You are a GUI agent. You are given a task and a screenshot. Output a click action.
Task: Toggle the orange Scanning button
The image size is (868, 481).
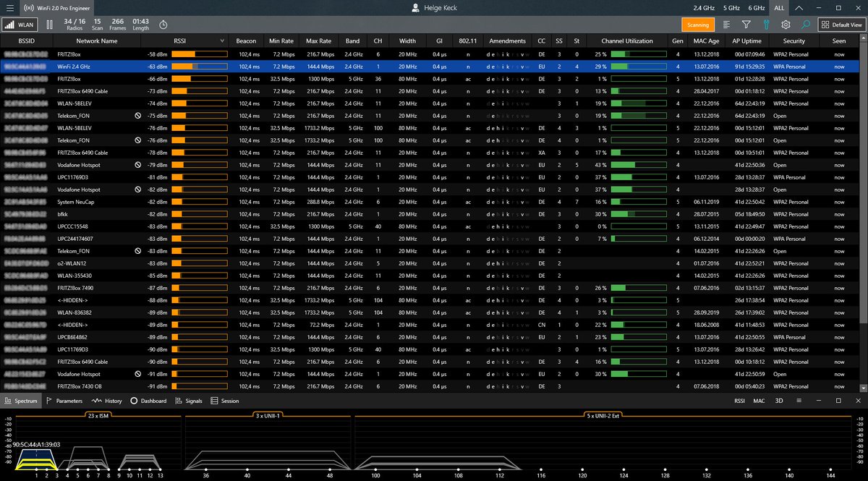pos(698,25)
